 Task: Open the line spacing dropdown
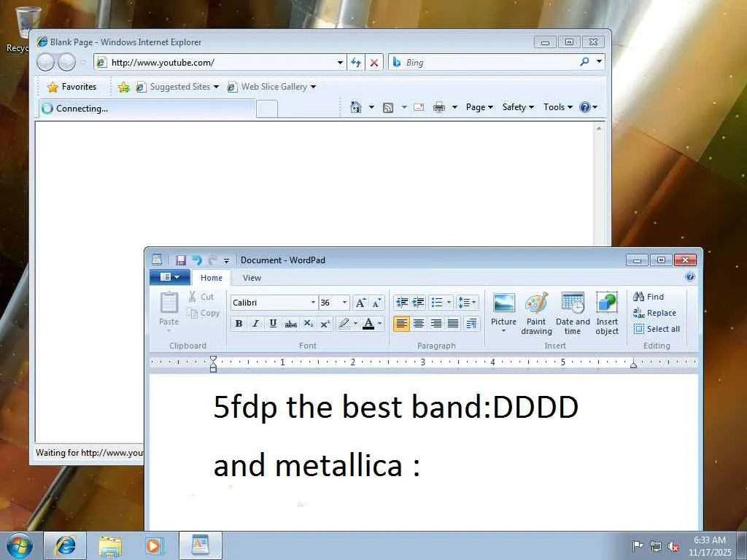(467, 303)
